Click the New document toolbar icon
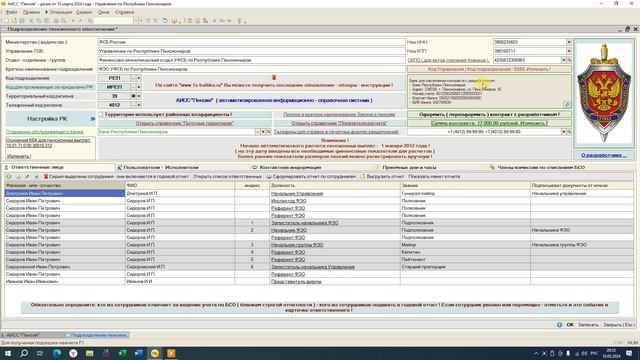This screenshot has width=640, height=360. (7, 20)
